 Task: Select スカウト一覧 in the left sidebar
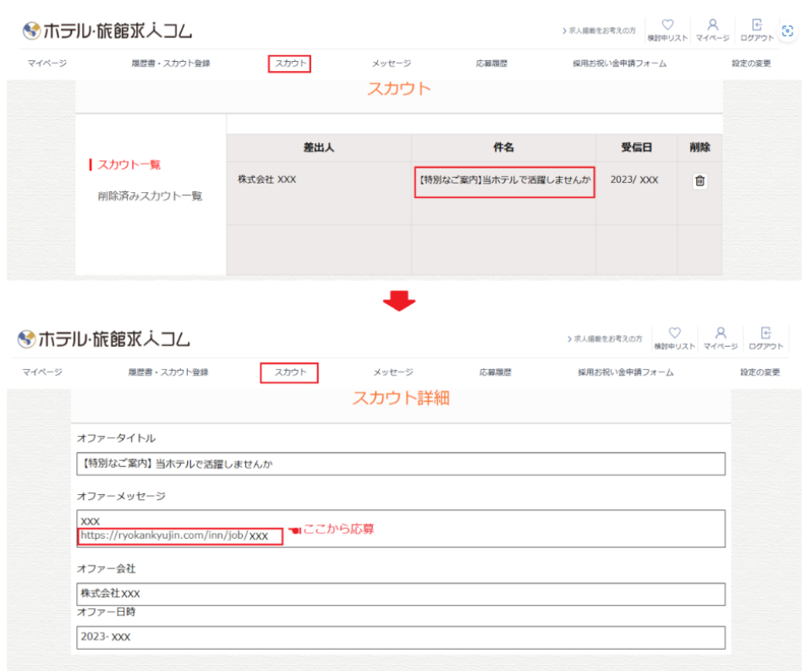coord(129,165)
